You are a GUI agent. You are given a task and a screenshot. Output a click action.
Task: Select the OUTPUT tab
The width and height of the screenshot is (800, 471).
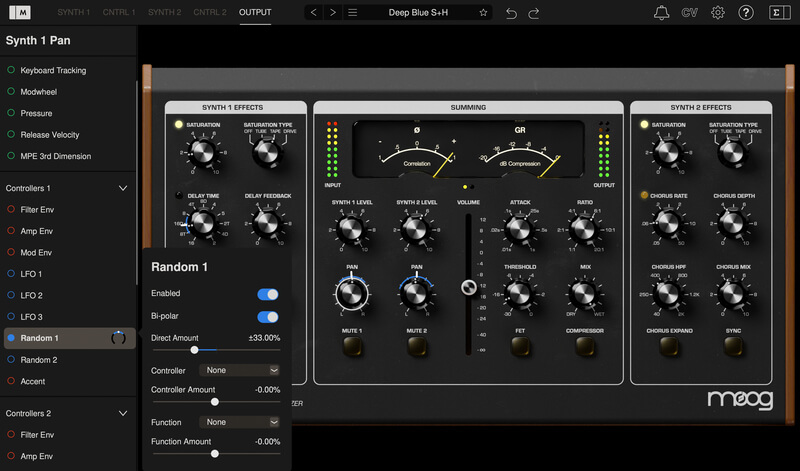pos(255,12)
